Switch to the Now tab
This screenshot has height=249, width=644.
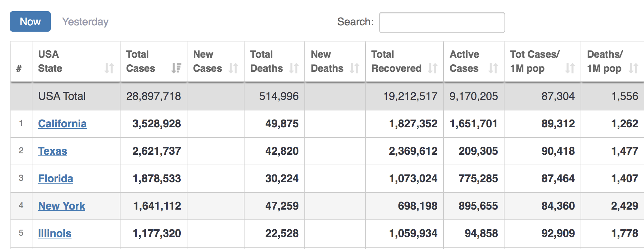(x=30, y=21)
